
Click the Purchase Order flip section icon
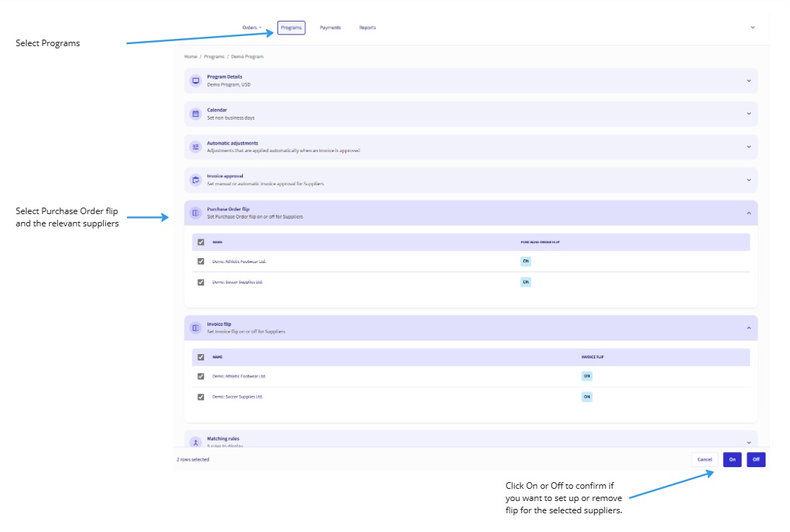[195, 213]
